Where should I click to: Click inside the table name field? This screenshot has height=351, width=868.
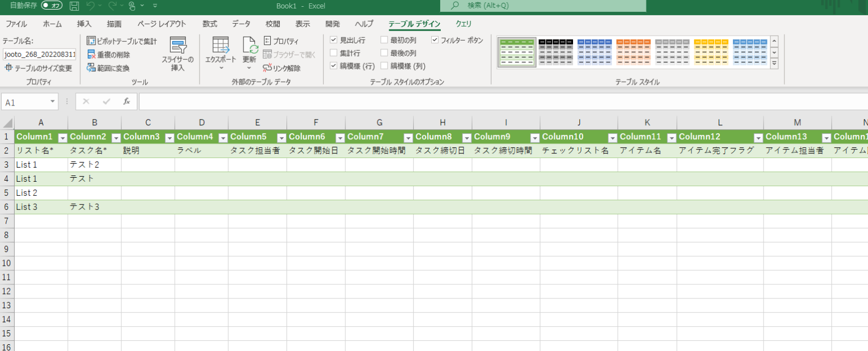coord(38,54)
